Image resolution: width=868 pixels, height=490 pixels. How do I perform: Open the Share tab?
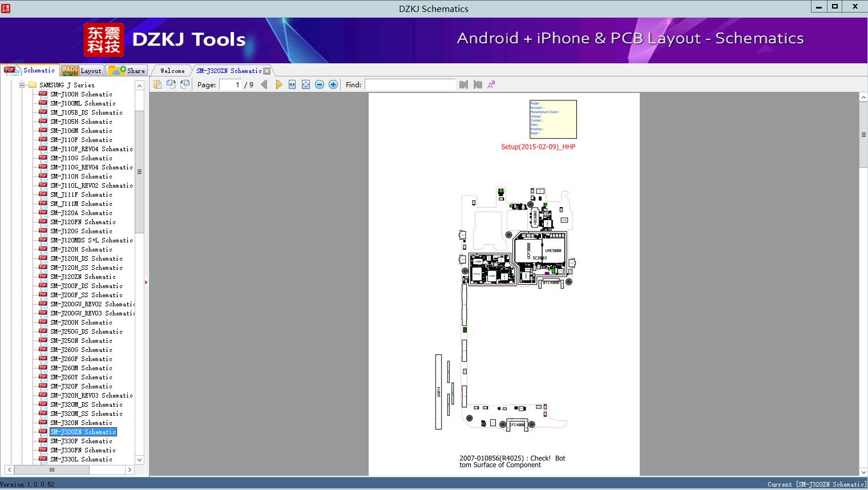pyautogui.click(x=127, y=70)
